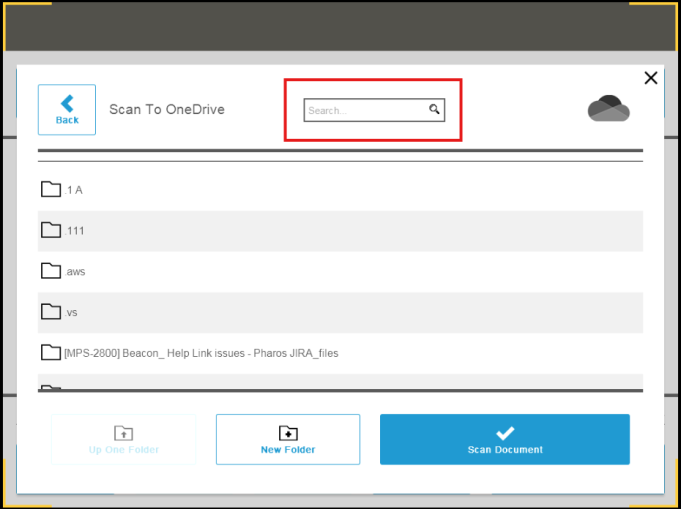Click the "Scan To OneDrive" title text
681x509 pixels.
click(x=167, y=109)
